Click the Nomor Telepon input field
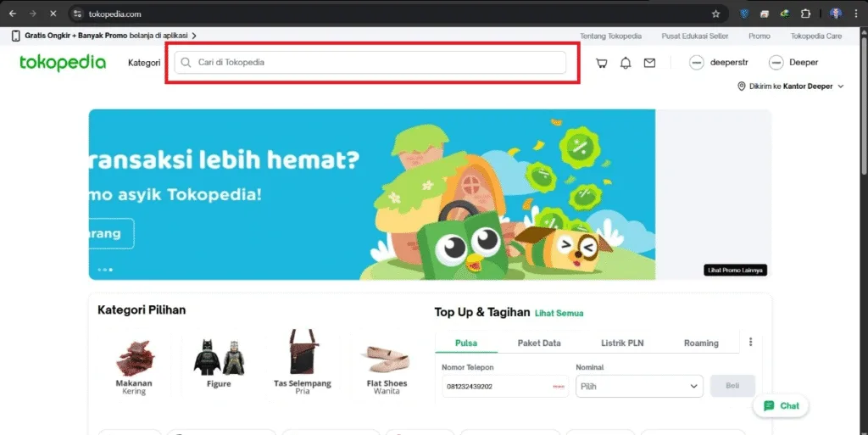Viewport: 868px width, 435px height. (x=505, y=387)
